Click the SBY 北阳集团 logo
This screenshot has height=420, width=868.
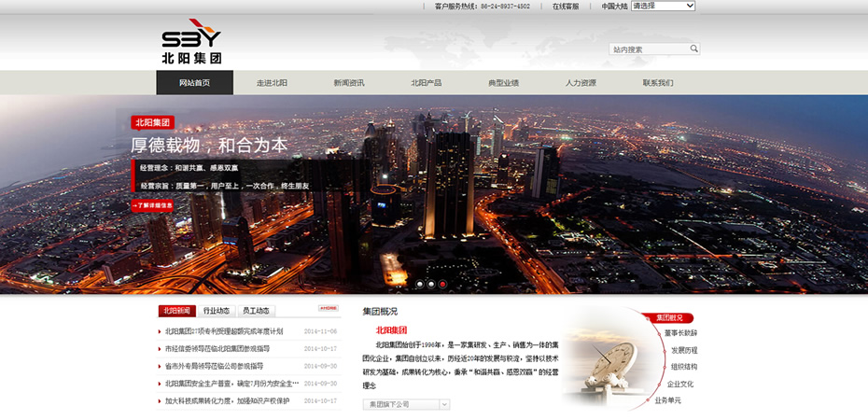point(191,42)
